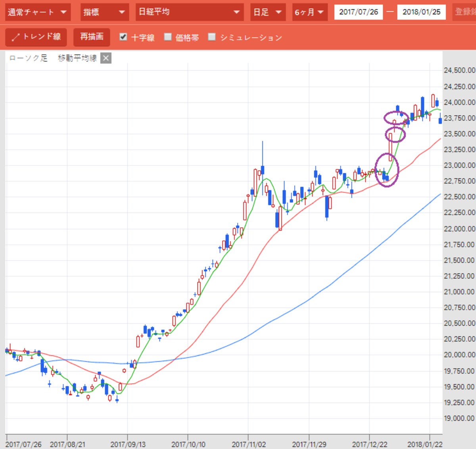Toggle the 十字線 crosshair checkbox
This screenshot has height=449, width=476.
123,37
